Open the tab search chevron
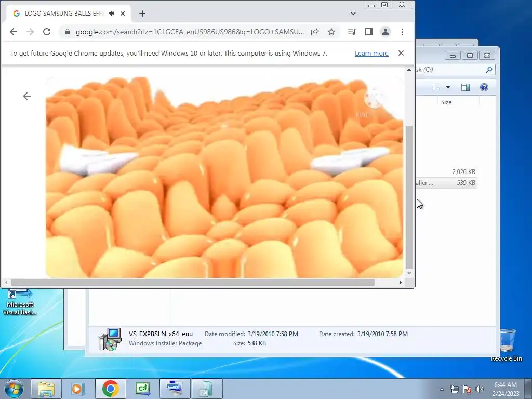The width and height of the screenshot is (532, 399). 353,14
